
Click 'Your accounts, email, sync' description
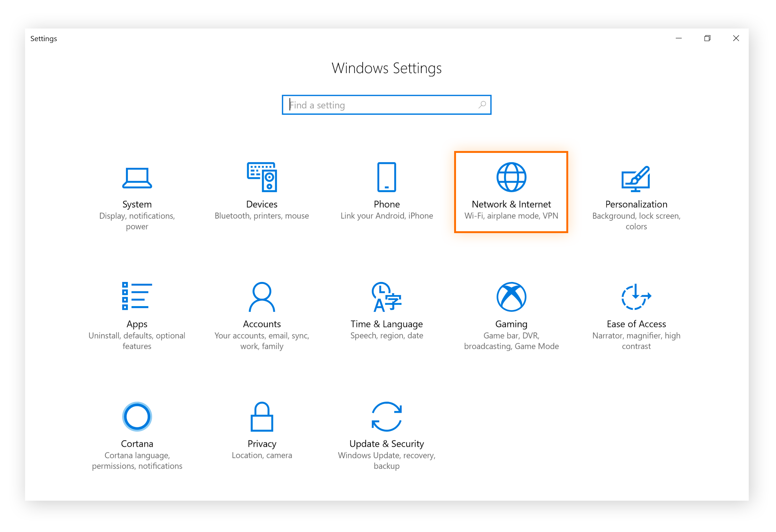262,341
